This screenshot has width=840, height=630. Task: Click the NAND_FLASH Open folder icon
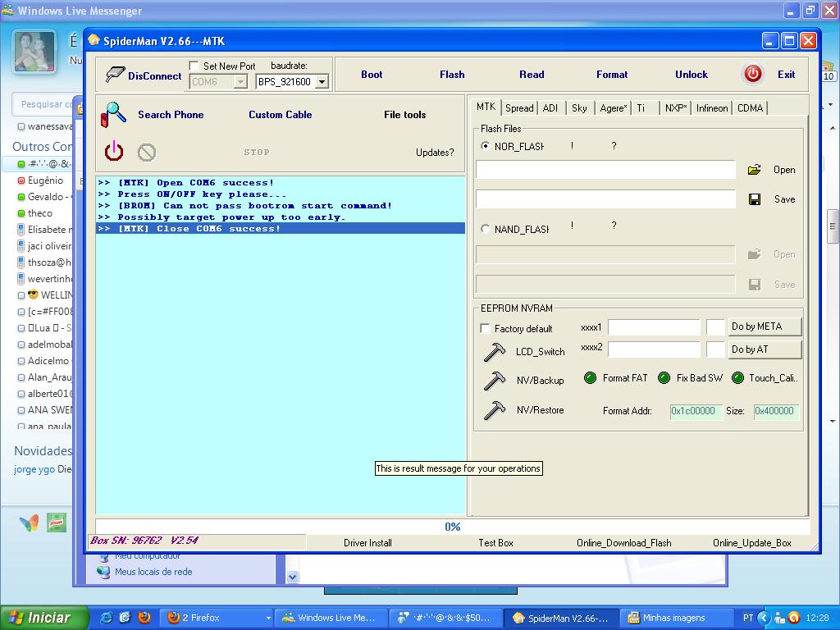755,254
